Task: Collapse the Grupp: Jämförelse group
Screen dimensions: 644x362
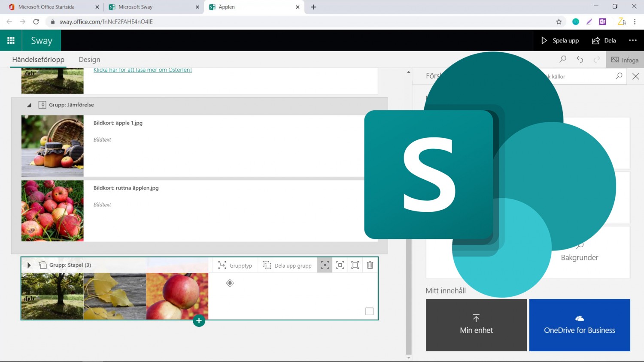Action: (x=29, y=105)
